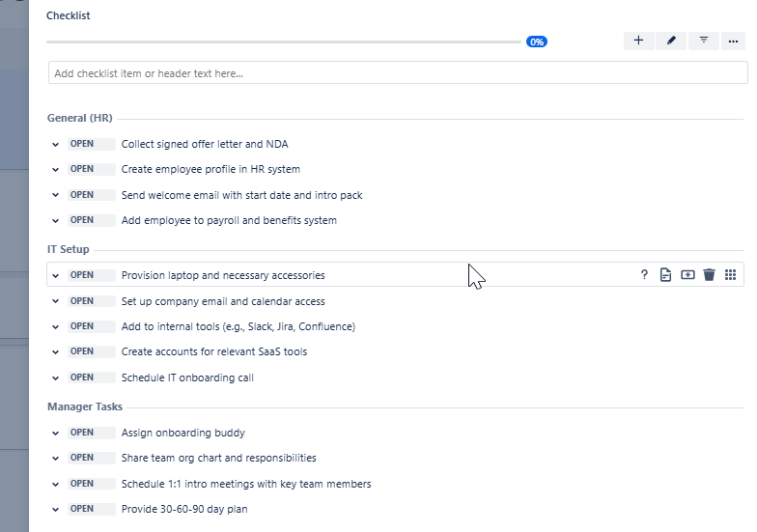
Task: Click the plus-box icon on Provision laptop row
Action: click(687, 275)
